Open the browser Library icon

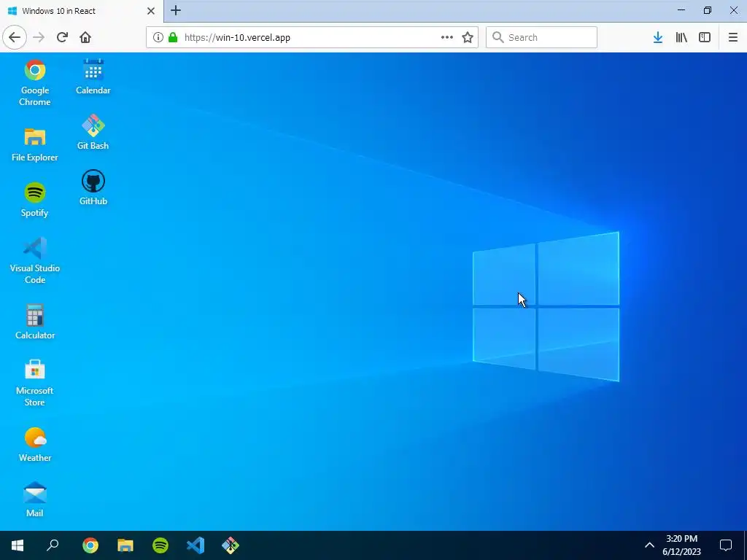[681, 37]
